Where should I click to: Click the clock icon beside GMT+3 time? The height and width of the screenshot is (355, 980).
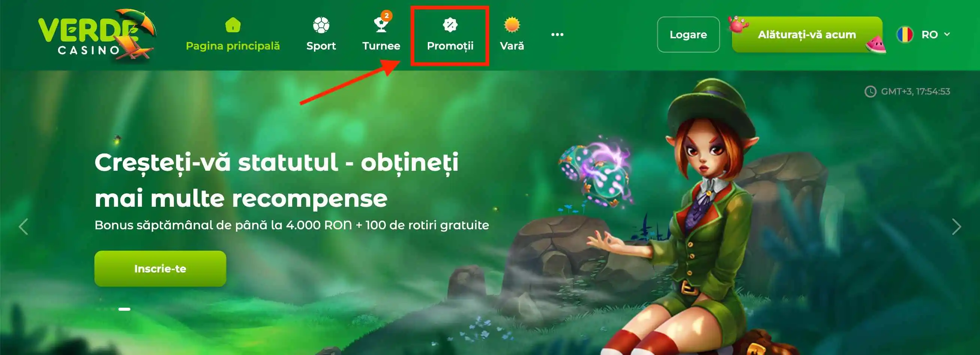click(871, 92)
